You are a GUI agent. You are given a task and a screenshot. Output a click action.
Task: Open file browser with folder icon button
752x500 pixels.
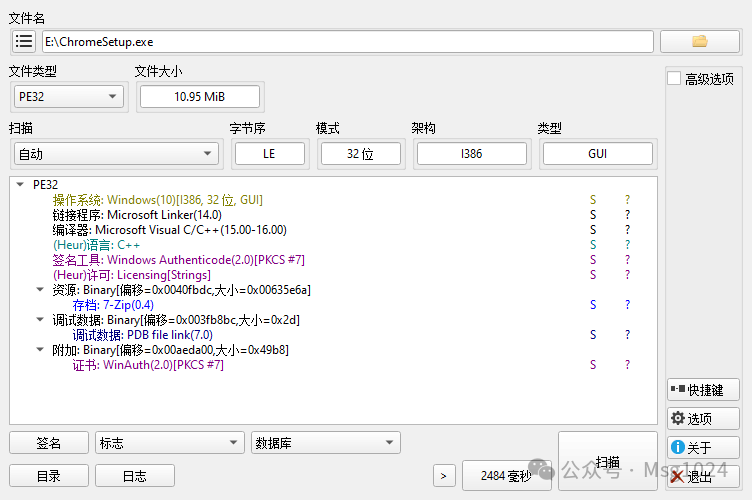tap(699, 41)
